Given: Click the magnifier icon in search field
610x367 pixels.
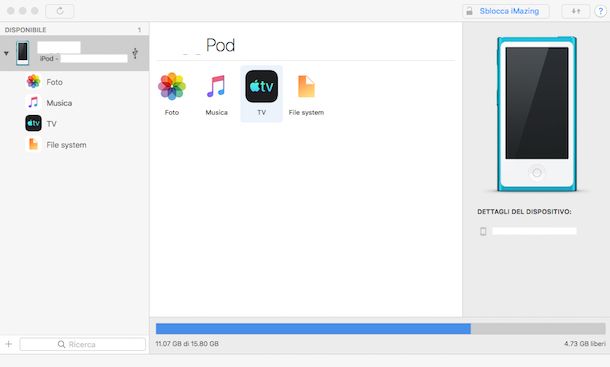Looking at the screenshot, I should (x=61, y=344).
